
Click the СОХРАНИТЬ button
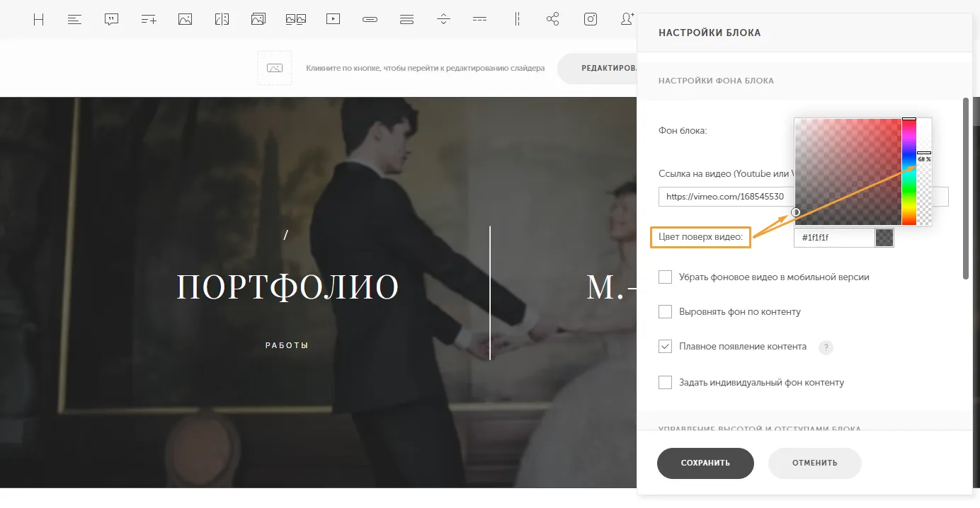tap(705, 463)
